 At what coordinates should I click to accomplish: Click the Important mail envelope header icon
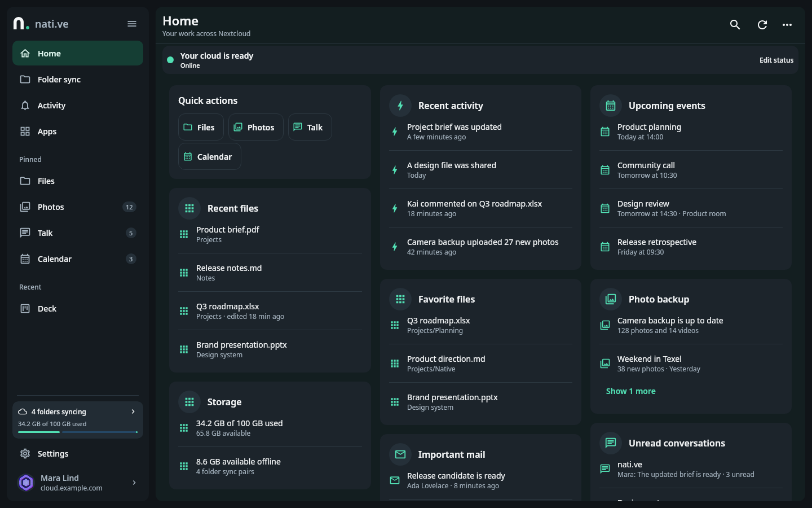(x=400, y=454)
